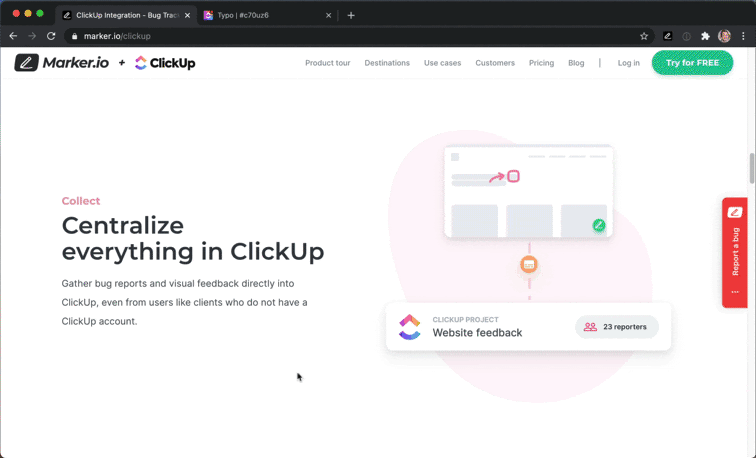The image size is (756, 458).
Task: Click the pen icon on Report a bug widget
Action: 735,212
